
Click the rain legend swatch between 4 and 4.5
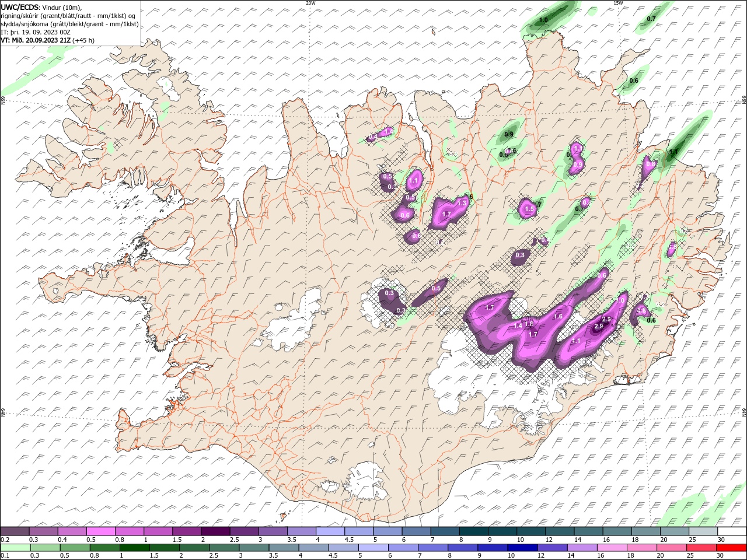pyautogui.click(x=313, y=548)
